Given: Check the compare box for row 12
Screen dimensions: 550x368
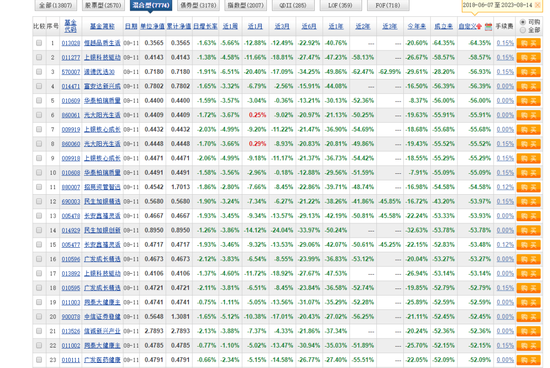Looking at the screenshot, I should (39, 201).
